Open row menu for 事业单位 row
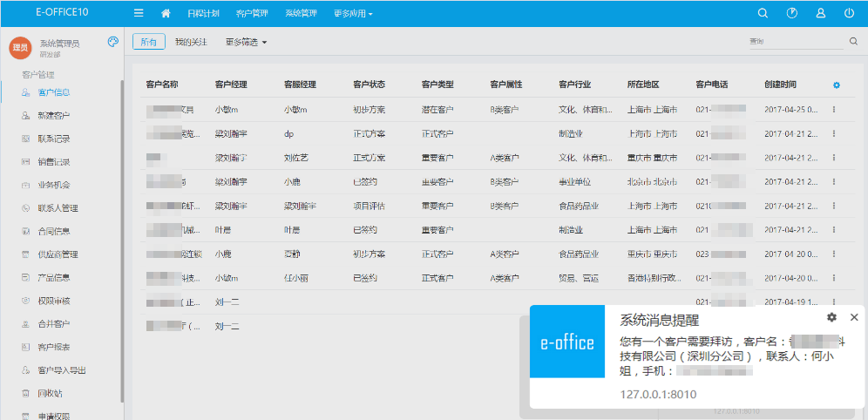This screenshot has height=420, width=868. pos(834,181)
